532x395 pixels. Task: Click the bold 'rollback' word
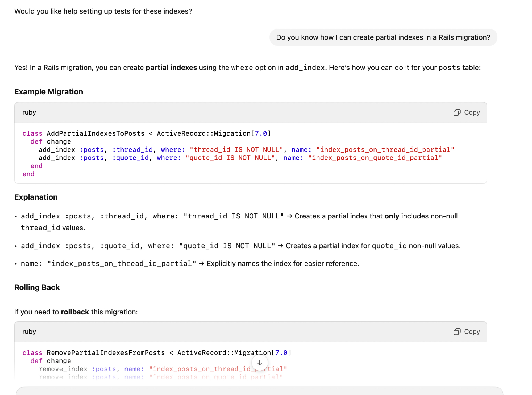click(x=75, y=312)
